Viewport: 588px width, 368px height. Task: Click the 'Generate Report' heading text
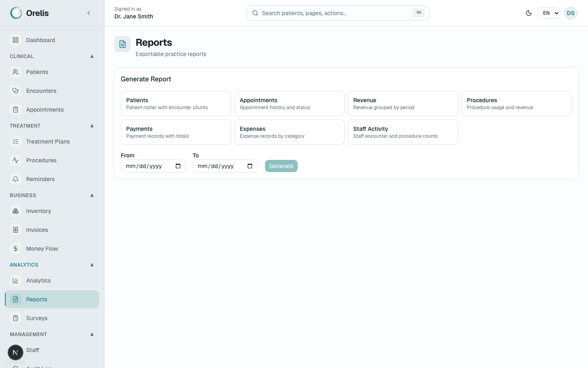point(146,79)
